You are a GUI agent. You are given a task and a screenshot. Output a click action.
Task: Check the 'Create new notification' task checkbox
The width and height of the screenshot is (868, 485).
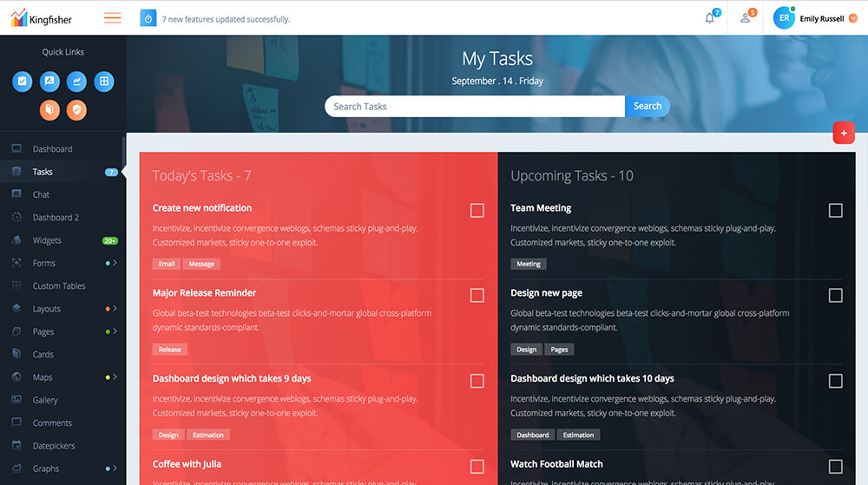tap(477, 211)
